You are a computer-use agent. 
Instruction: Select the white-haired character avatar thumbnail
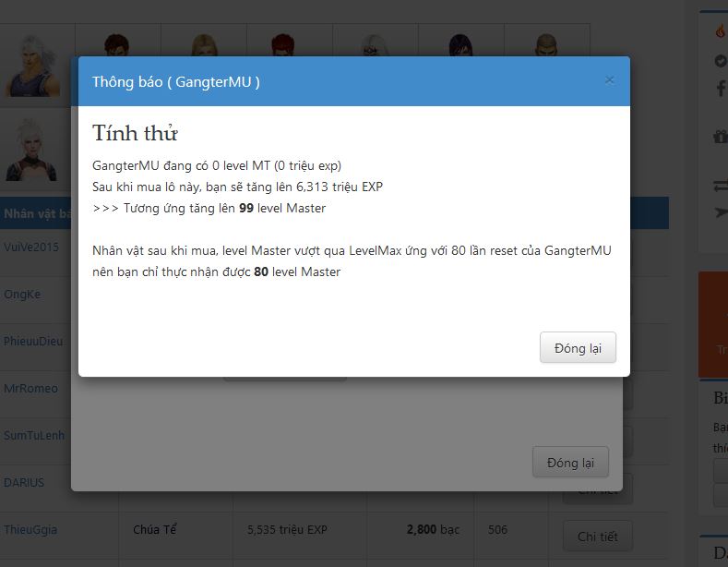click(x=32, y=66)
